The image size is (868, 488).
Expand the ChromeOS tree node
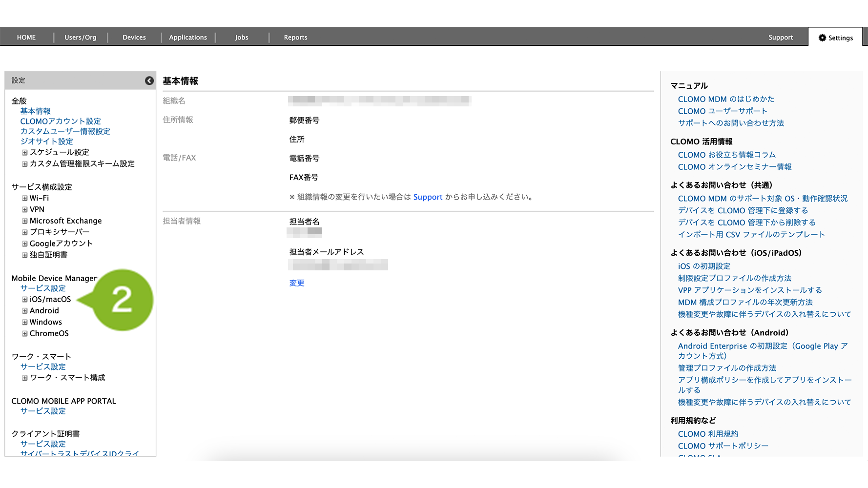[24, 334]
